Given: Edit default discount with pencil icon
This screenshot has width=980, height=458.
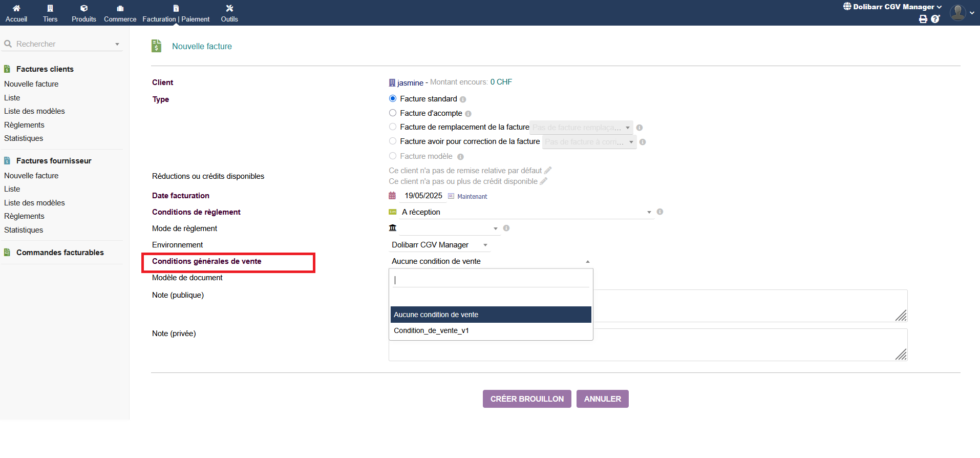Looking at the screenshot, I should pos(548,170).
